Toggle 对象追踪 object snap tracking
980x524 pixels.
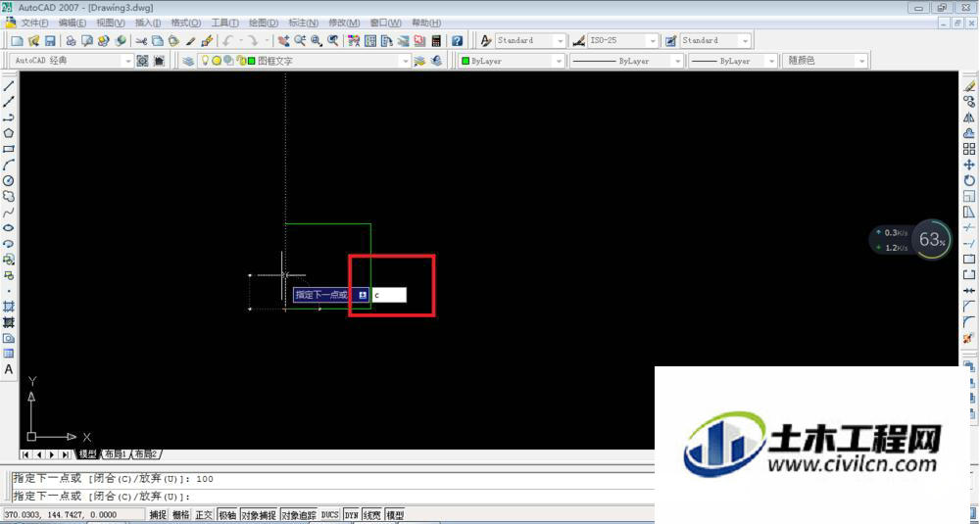click(x=299, y=515)
